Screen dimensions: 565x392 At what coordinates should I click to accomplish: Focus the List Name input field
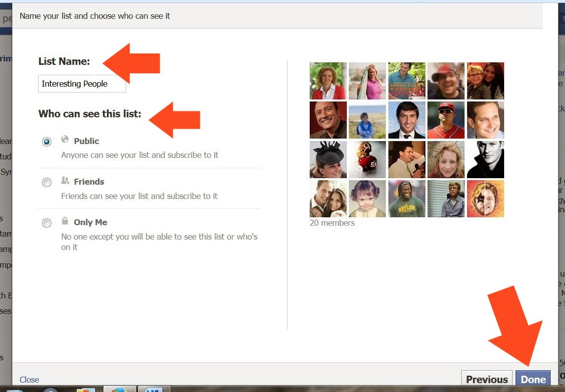pyautogui.click(x=82, y=84)
